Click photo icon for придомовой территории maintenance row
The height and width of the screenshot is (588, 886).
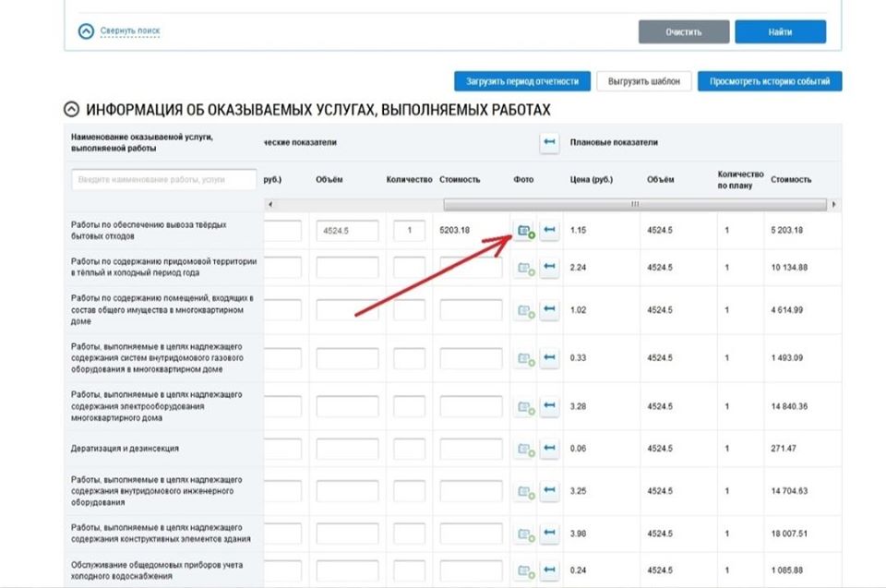(526, 268)
